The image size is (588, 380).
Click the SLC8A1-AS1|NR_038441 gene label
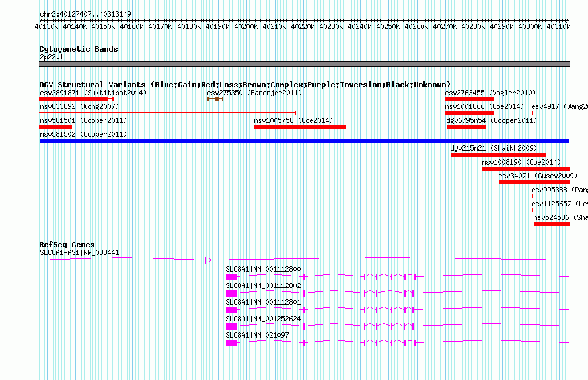79,253
